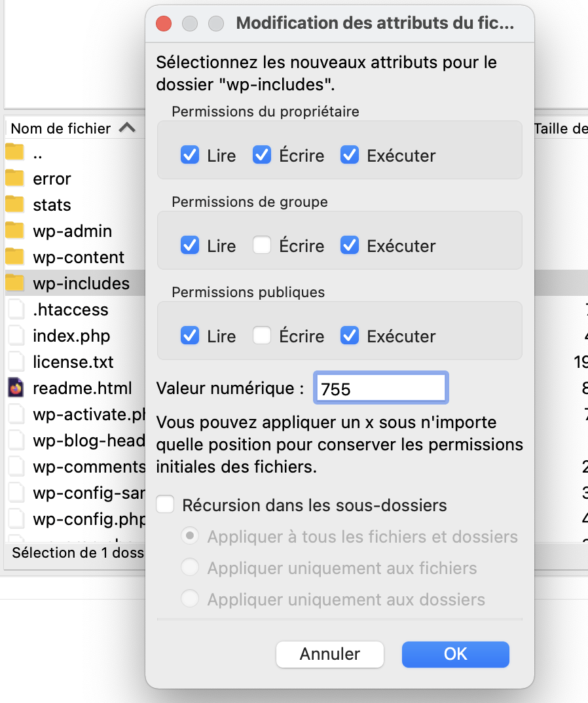588x703 pixels.
Task: Click the Valeur numérique input field
Action: [x=381, y=388]
